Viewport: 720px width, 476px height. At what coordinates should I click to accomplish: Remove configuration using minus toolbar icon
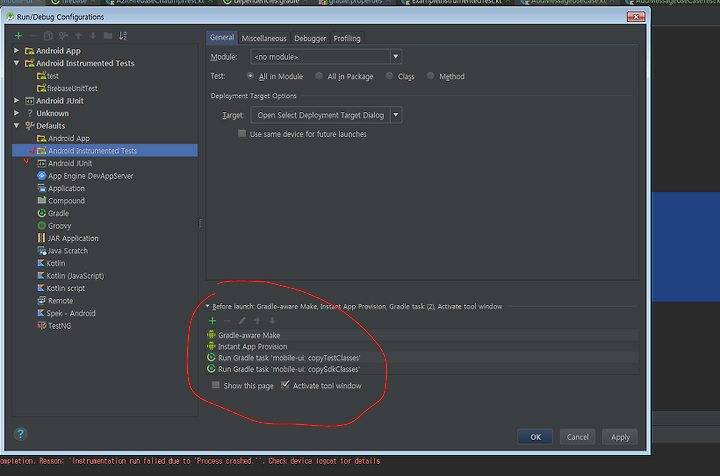tap(33, 36)
